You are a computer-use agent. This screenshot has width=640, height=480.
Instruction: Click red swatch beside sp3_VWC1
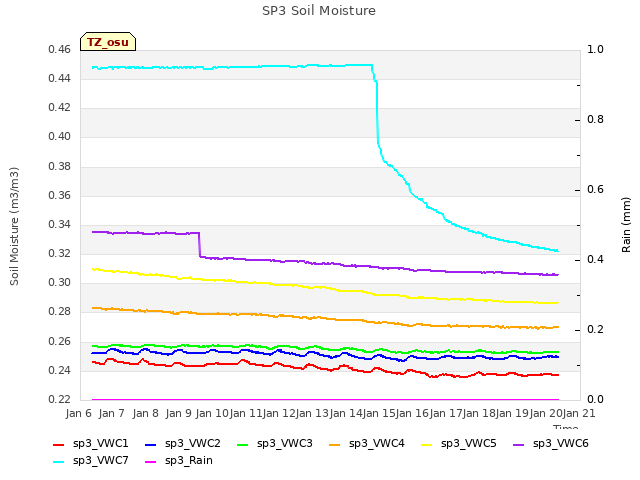pos(59,445)
